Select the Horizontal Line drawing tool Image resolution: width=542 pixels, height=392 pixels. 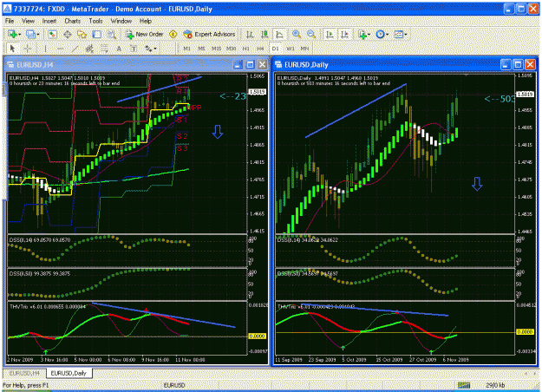60,49
